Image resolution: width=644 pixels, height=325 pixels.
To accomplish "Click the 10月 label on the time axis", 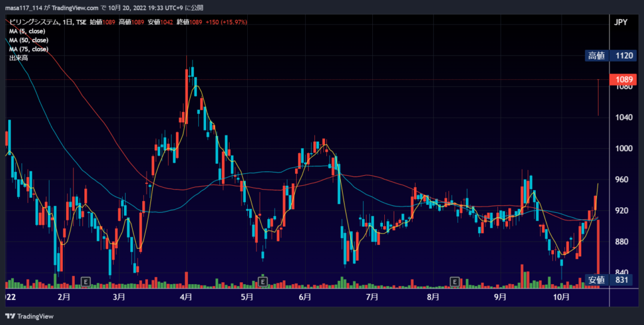I will click(x=562, y=297).
